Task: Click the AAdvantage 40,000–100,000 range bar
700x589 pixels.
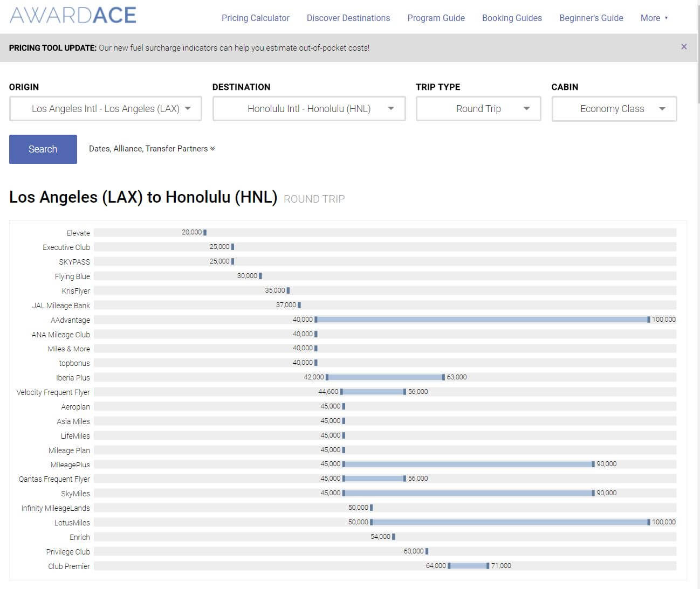Action: (x=482, y=320)
